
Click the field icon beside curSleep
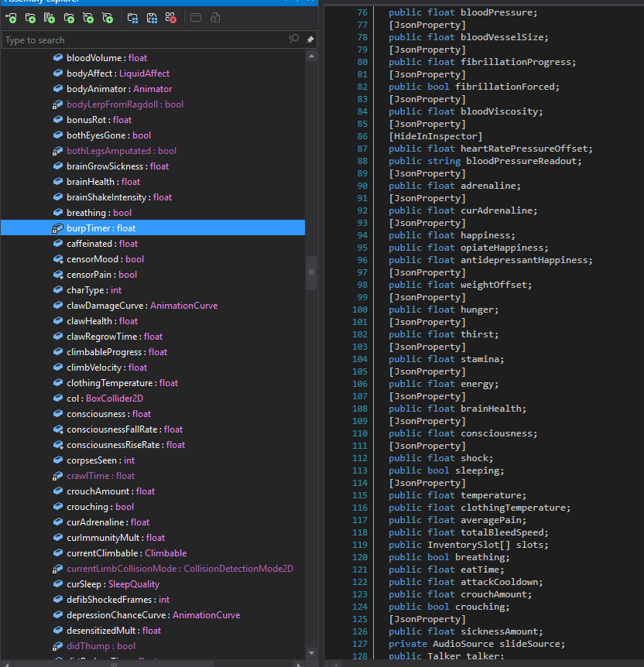tap(58, 584)
